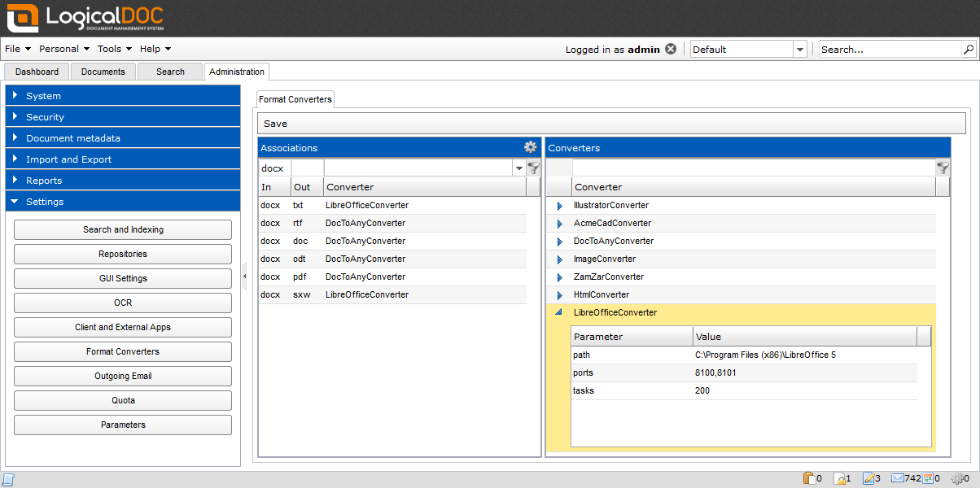
Task: Open checked-out documents via the pencil icon
Action: coord(868,478)
